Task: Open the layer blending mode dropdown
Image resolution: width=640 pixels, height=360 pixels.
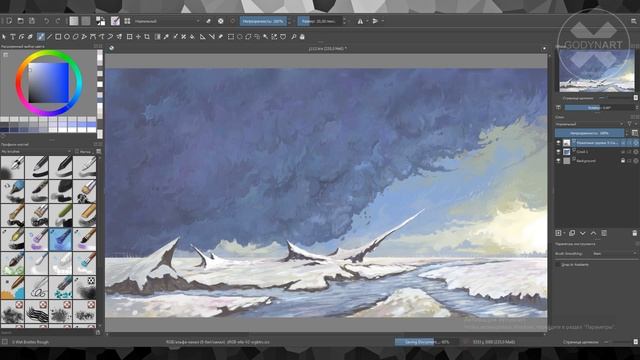Action: (x=589, y=124)
